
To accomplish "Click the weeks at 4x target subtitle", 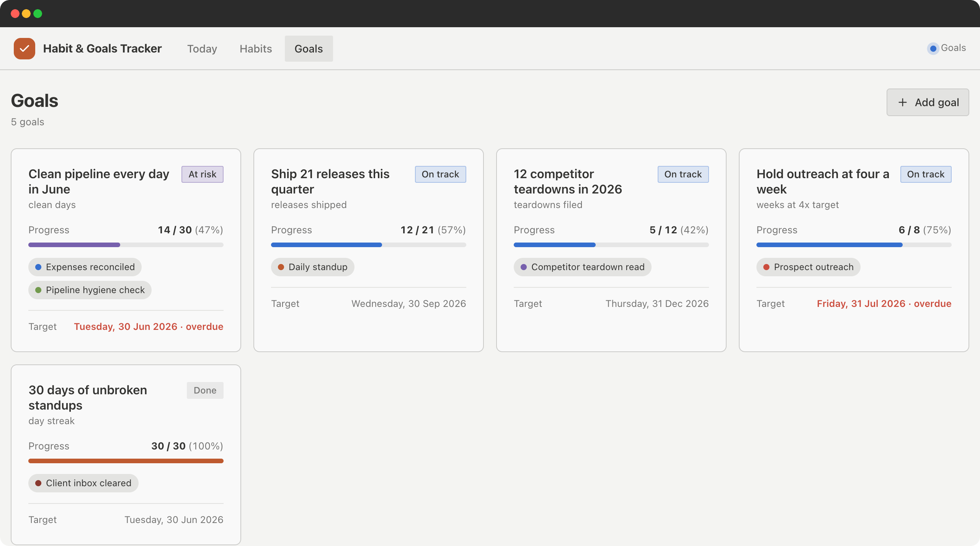I will (x=798, y=205).
